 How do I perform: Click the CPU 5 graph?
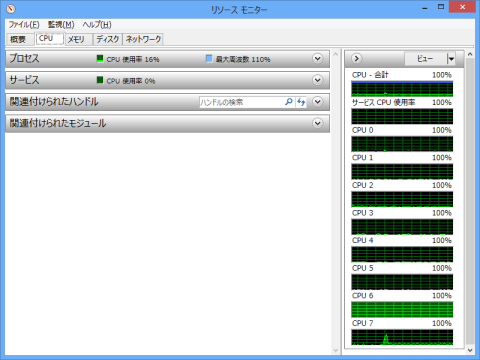pyautogui.click(x=402, y=282)
